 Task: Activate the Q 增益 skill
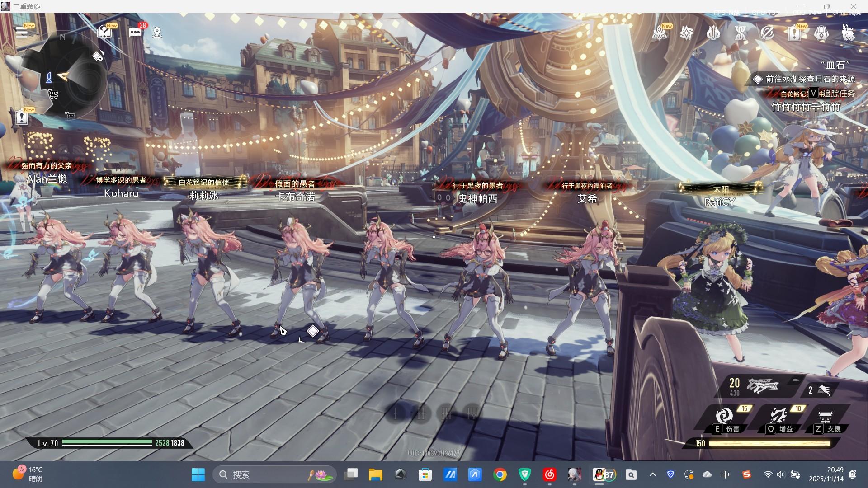779,416
